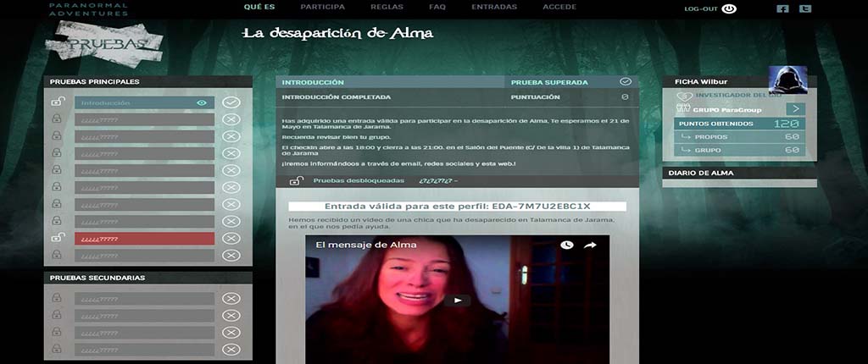Select the ENTRADAS menu item
This screenshot has width=868, height=364.
point(494,7)
